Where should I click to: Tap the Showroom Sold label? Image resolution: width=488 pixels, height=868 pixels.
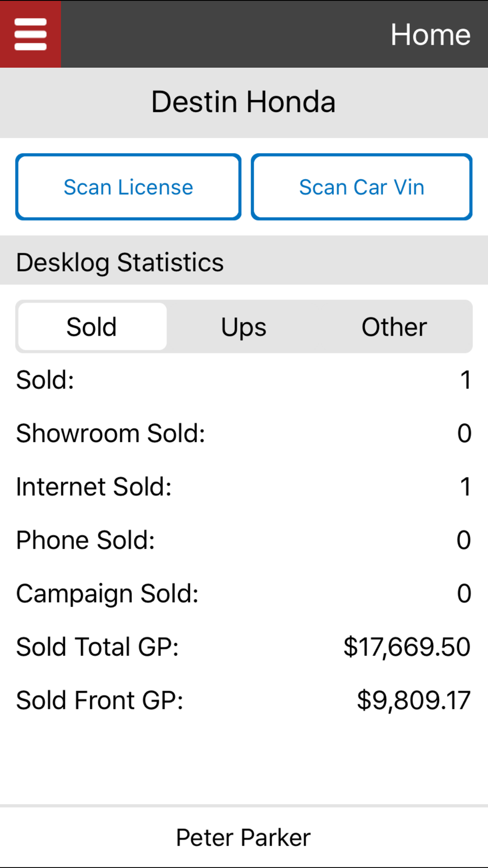tap(111, 433)
